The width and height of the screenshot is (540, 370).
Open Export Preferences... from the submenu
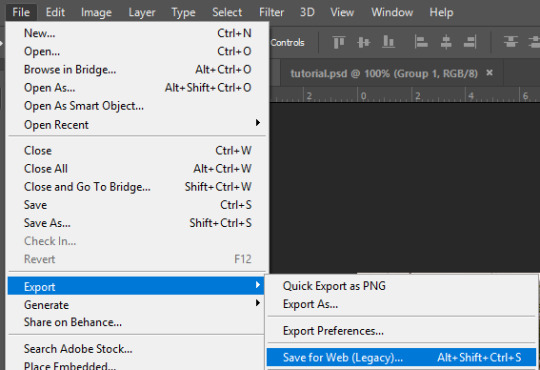(402, 331)
